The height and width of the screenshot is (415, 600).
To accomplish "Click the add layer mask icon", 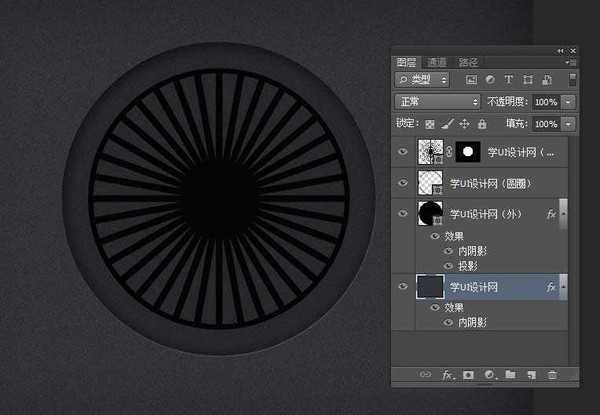I will point(468,375).
